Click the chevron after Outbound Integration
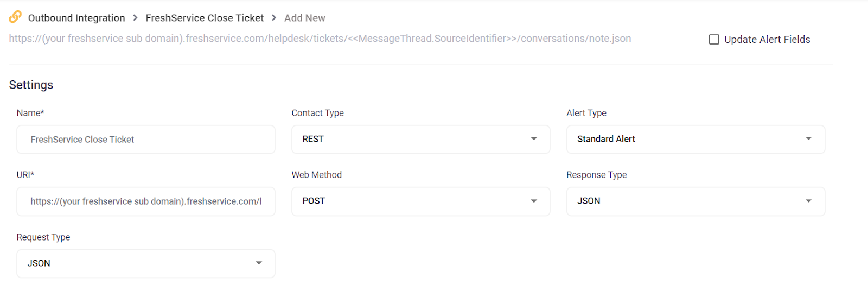 pyautogui.click(x=135, y=18)
